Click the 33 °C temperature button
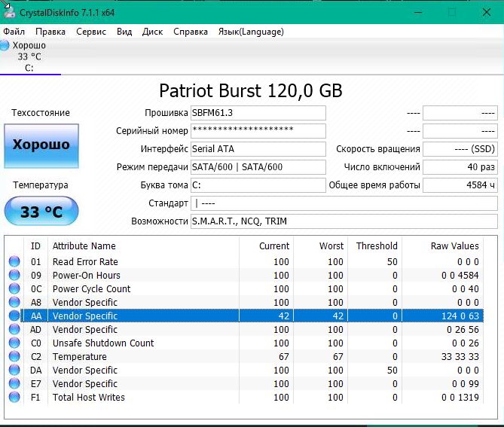 click(41, 211)
